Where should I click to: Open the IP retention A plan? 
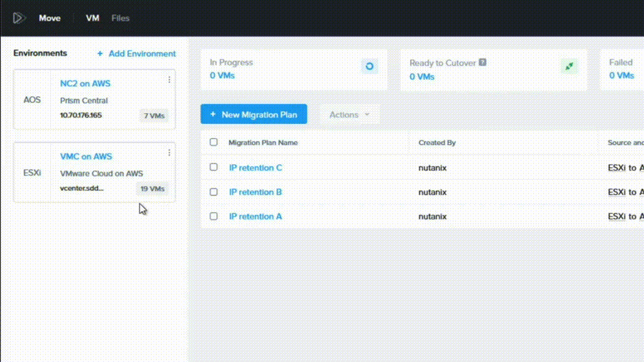[x=255, y=216]
